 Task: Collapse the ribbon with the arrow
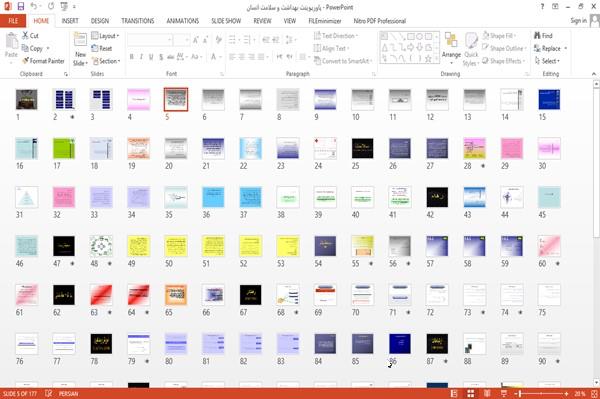(594, 74)
